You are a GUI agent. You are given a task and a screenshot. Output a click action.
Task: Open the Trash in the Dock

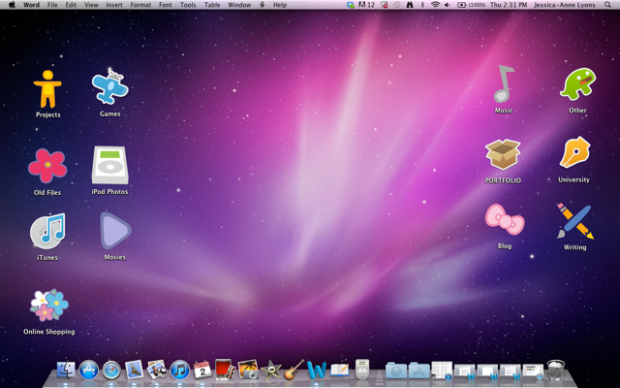556,370
